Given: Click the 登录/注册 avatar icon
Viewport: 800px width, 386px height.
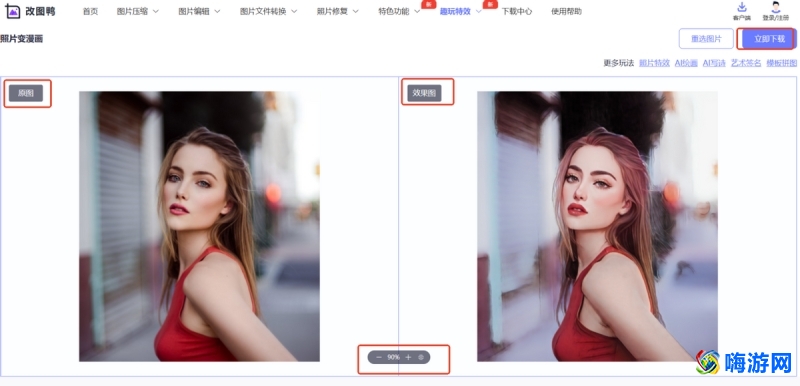Looking at the screenshot, I should (776, 7).
